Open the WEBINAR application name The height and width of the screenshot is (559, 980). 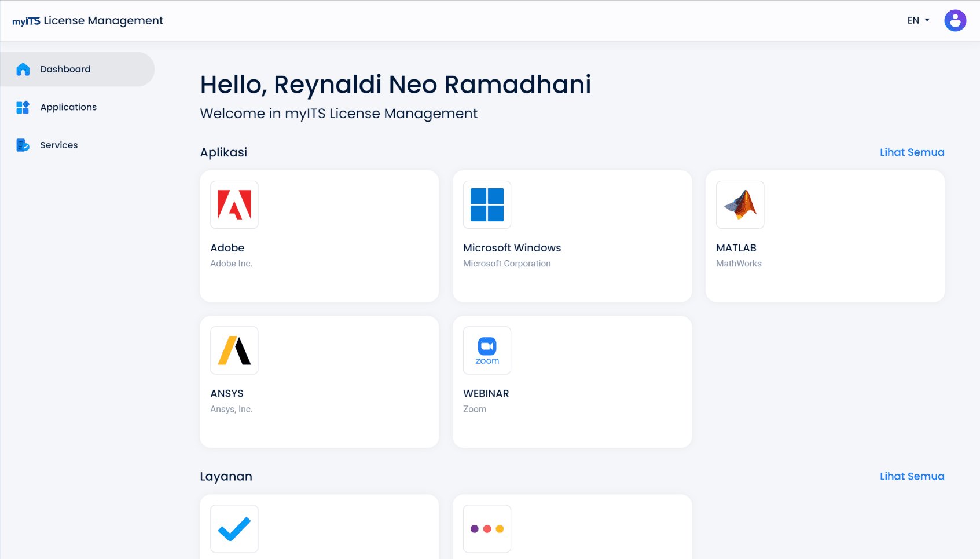pos(486,393)
